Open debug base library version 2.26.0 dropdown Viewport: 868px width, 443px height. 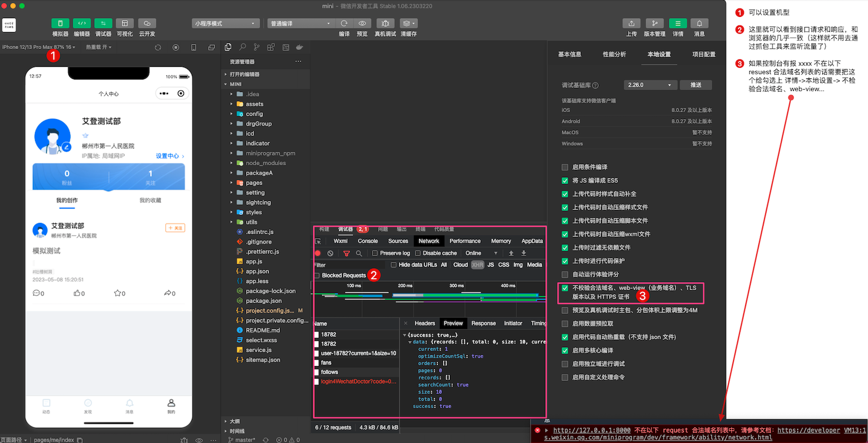tap(650, 85)
